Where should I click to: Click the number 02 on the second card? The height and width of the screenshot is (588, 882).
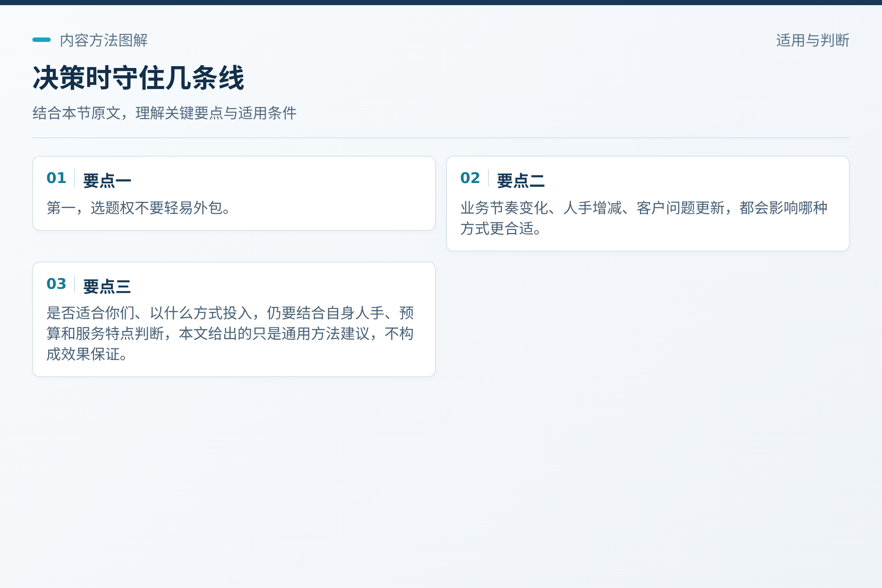coord(470,178)
